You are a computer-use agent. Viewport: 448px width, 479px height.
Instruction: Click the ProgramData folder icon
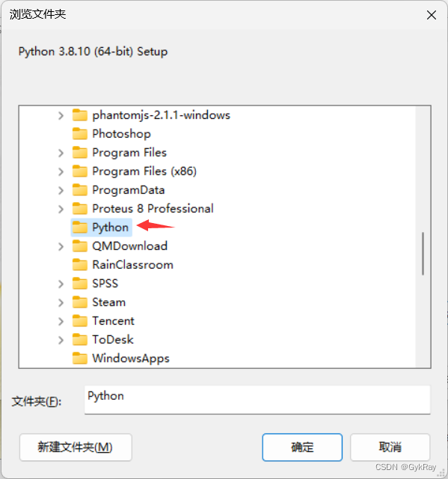pos(80,190)
